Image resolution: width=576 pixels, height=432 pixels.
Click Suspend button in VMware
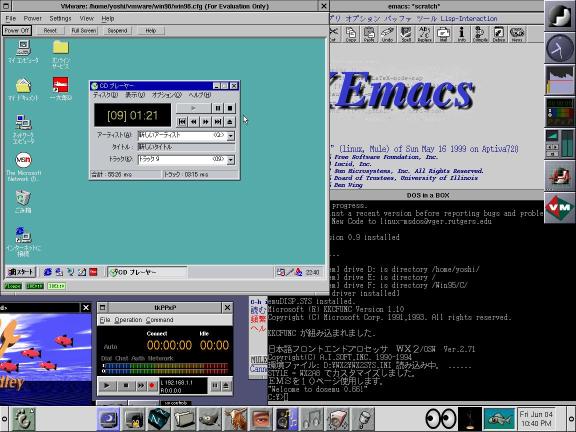pos(117,30)
